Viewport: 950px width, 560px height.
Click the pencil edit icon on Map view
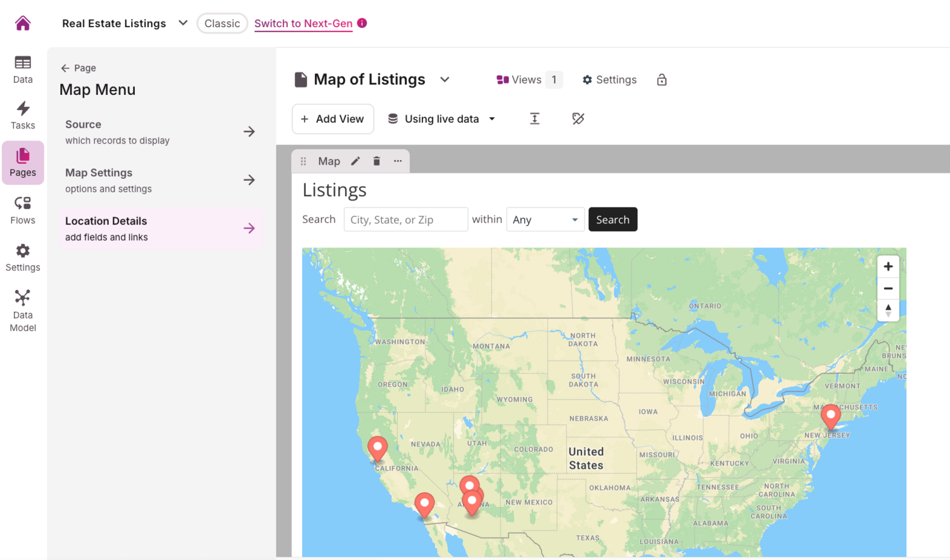point(356,161)
